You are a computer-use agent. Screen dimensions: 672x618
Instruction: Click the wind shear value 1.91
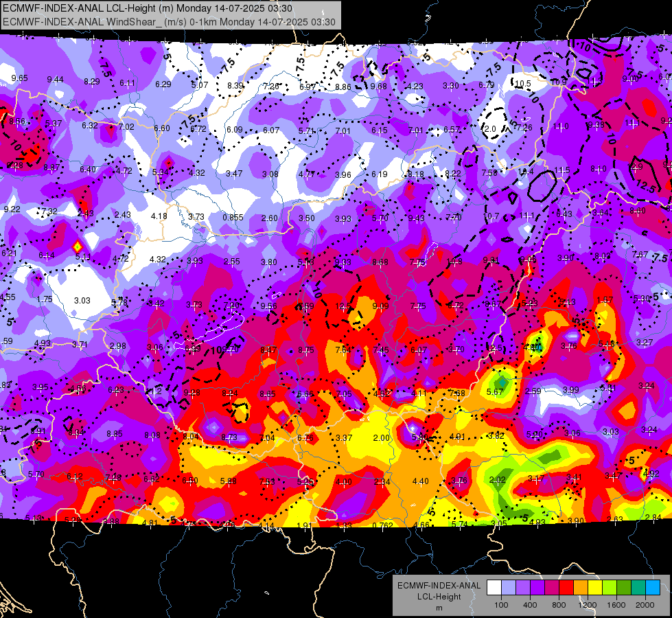click(x=304, y=525)
